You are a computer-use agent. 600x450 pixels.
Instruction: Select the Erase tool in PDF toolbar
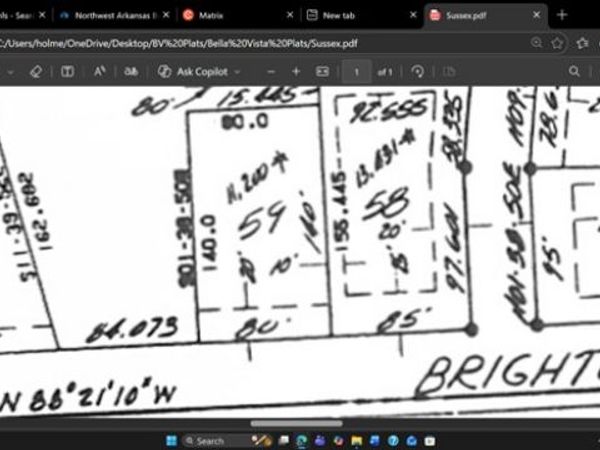coord(37,72)
